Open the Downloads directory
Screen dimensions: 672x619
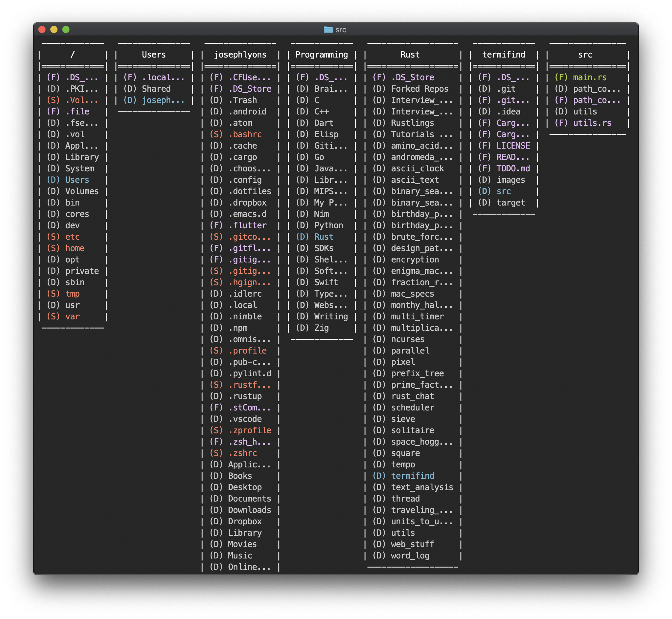pos(249,510)
